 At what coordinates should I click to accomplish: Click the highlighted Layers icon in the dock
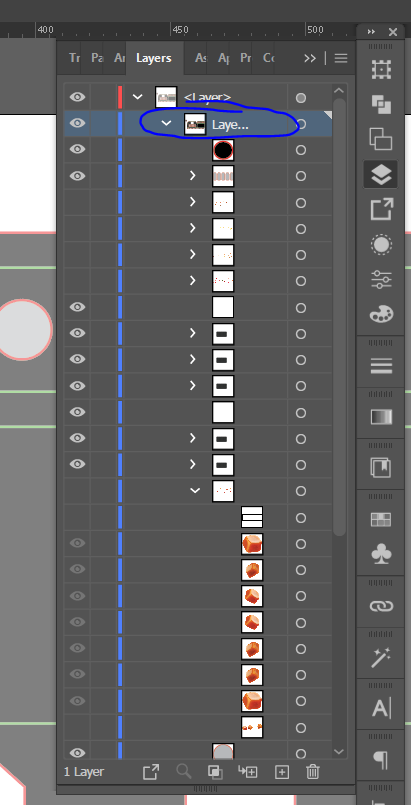click(x=381, y=174)
